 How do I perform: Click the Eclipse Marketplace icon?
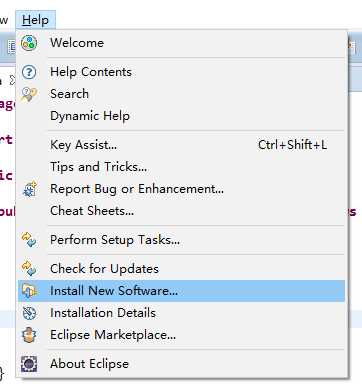29,335
